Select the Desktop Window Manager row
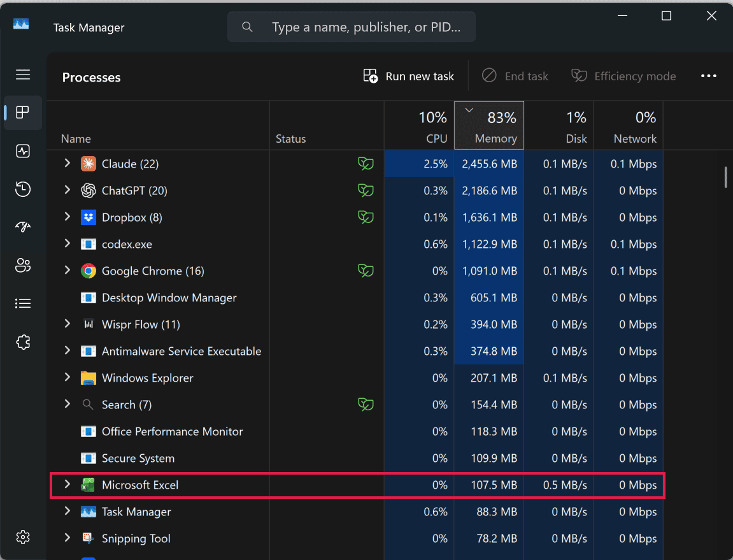This screenshot has width=733, height=560. click(x=355, y=298)
